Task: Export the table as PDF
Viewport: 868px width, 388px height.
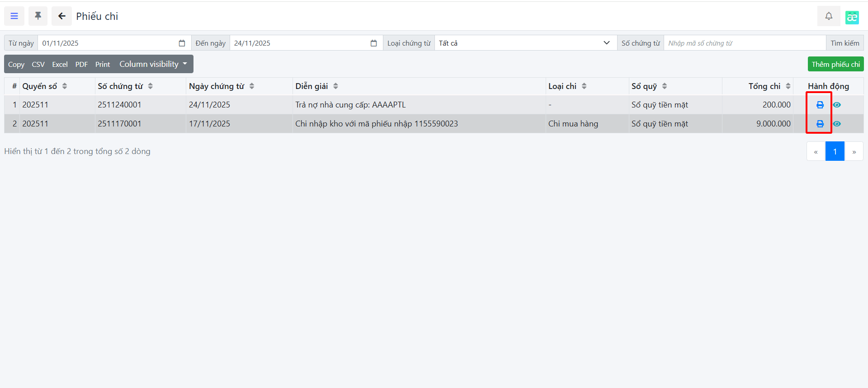Action: click(x=81, y=65)
